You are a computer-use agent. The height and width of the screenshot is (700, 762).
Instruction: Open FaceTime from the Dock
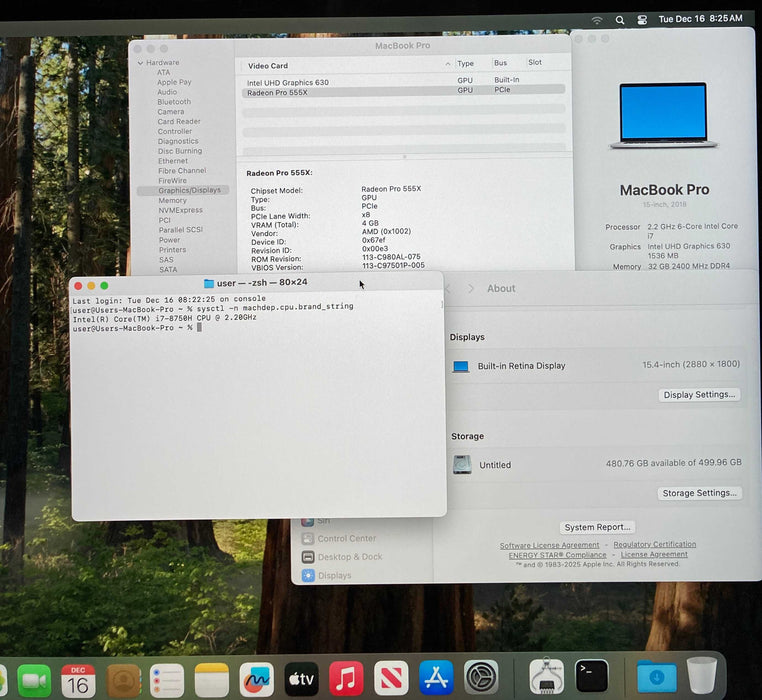(x=34, y=680)
